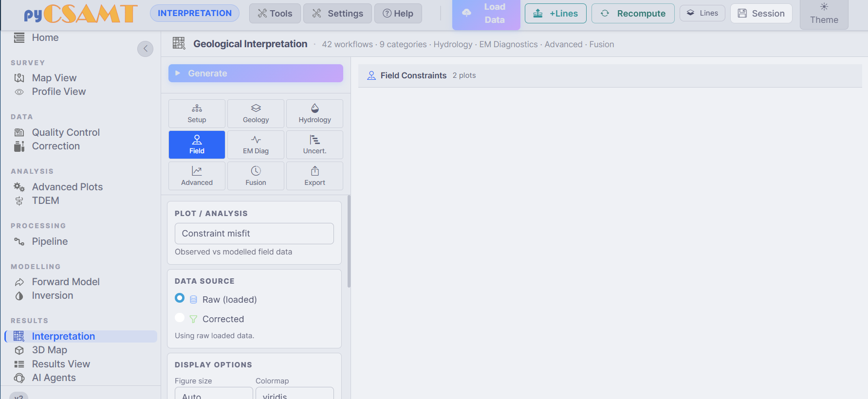Click the Lines button
This screenshot has width=868, height=399.
click(x=702, y=13)
